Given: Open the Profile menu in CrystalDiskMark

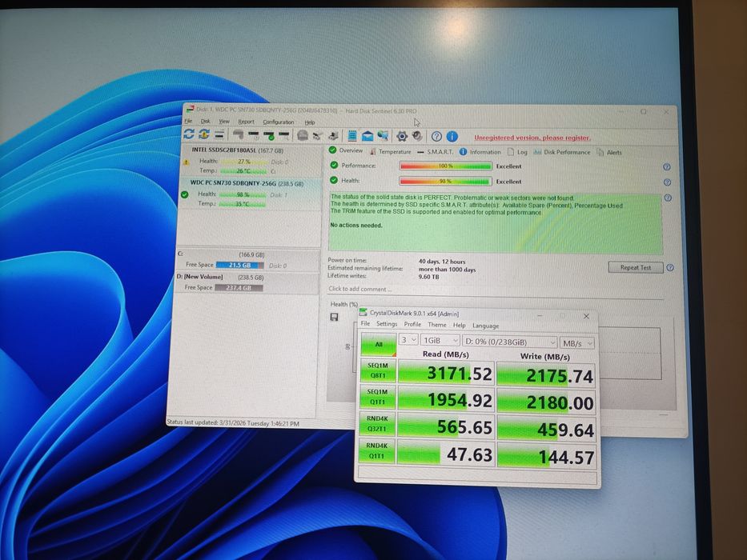Looking at the screenshot, I should pyautogui.click(x=412, y=325).
